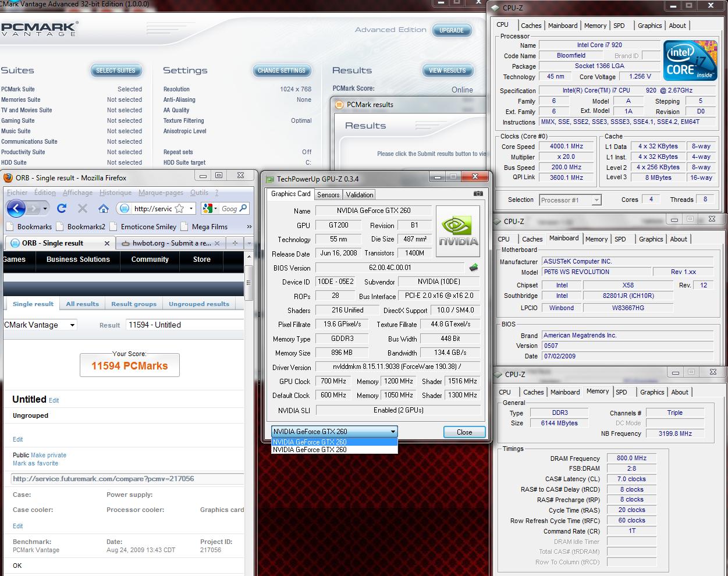This screenshot has height=576, width=728.
Task: Click the UPGRADE button in PCMark
Action: (452, 30)
